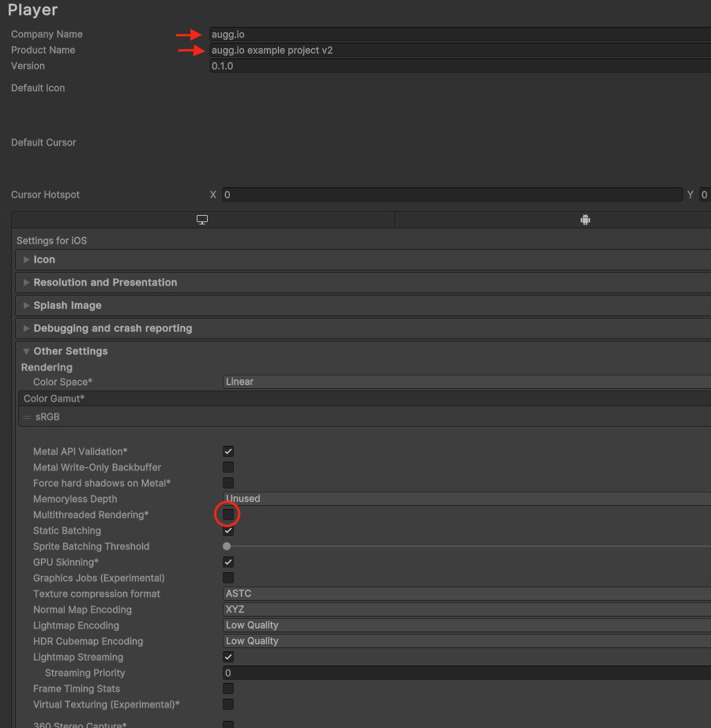Change the Normal Map Encoding dropdown
The width and height of the screenshot is (711, 728).
tap(466, 609)
